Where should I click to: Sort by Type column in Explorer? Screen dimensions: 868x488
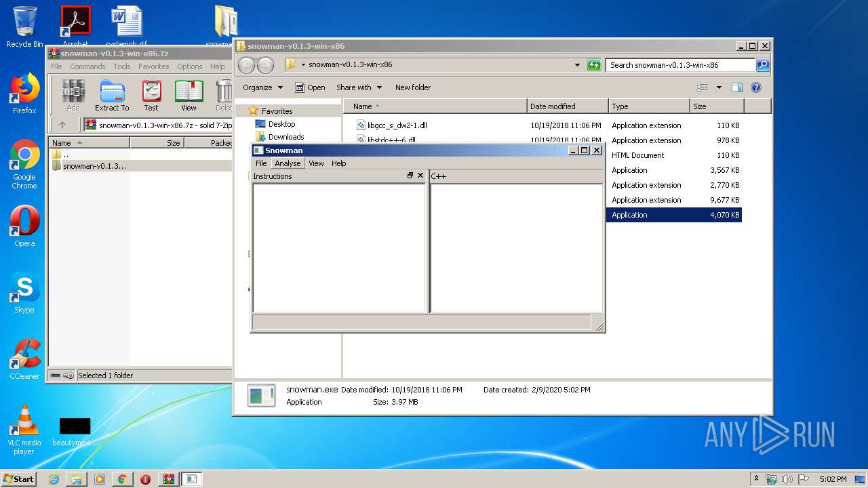649,106
